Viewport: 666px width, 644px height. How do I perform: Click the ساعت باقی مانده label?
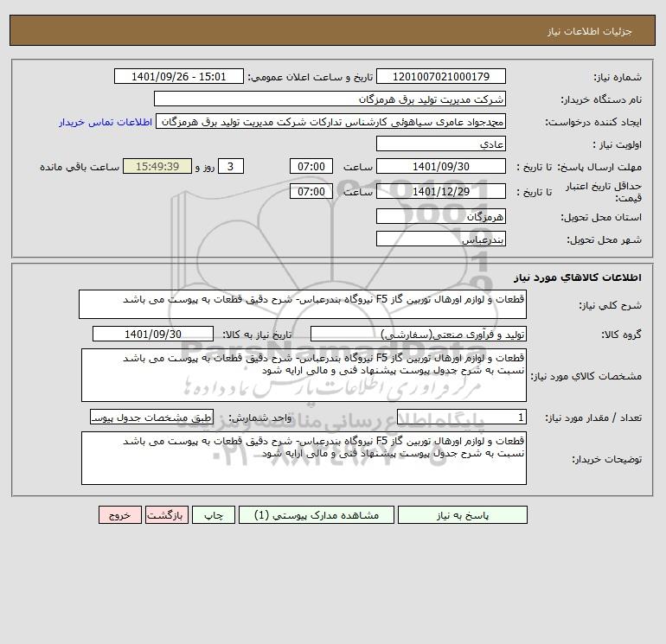(x=80, y=167)
